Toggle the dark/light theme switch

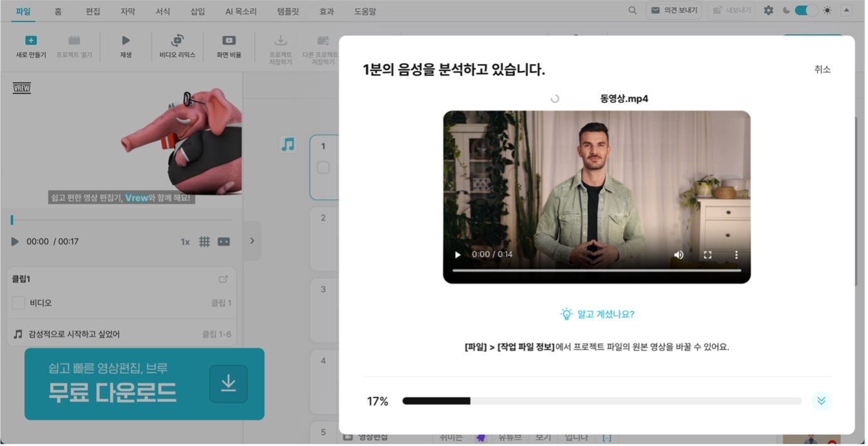pos(806,10)
